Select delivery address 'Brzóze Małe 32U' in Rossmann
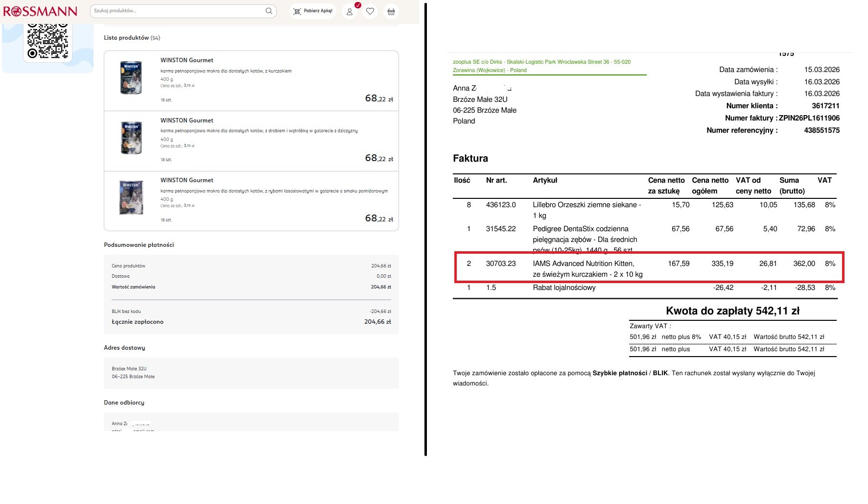The width and height of the screenshot is (868, 504). tap(129, 369)
